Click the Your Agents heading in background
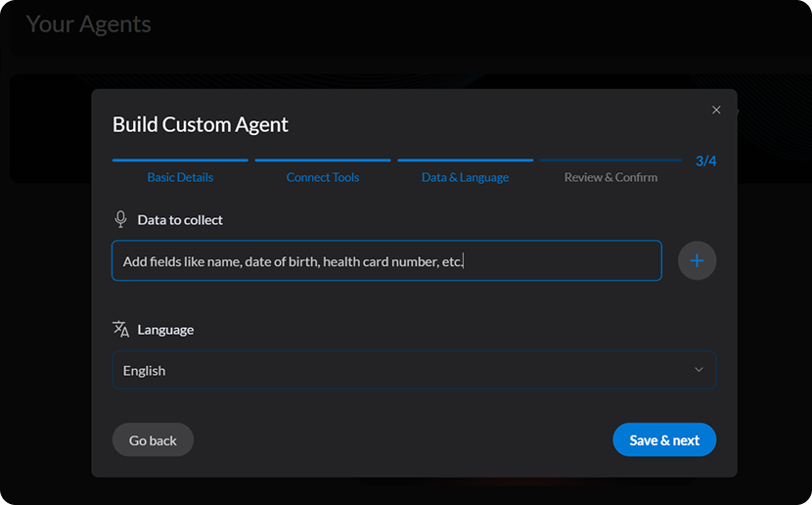The width and height of the screenshot is (812, 505). pos(88,23)
